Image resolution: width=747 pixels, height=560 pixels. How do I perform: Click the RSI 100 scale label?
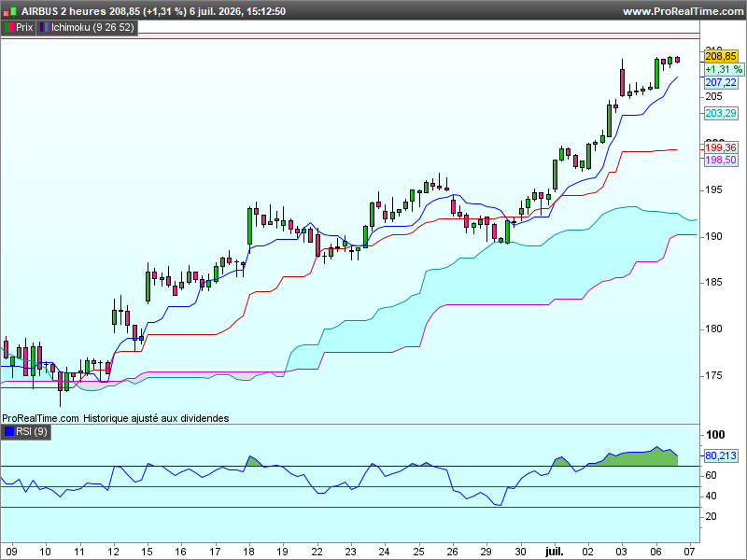click(715, 435)
